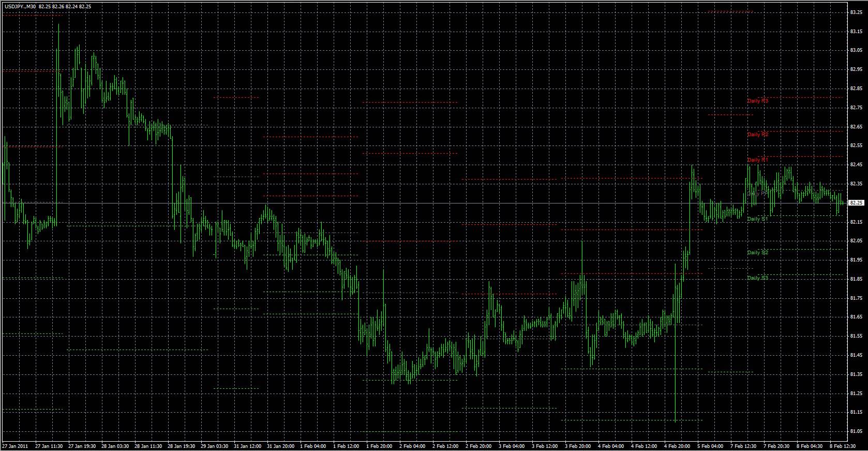
Task: Click the 27 Jan 2011 time label
Action: pyautogui.click(x=14, y=446)
